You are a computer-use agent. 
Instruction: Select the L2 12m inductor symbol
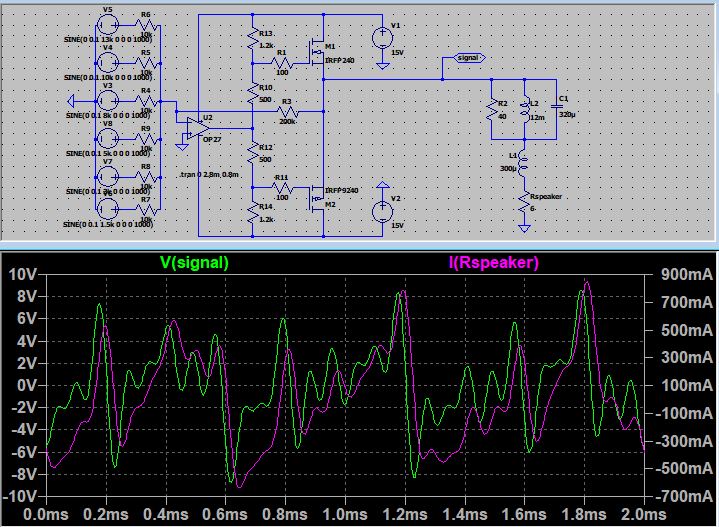[525, 111]
